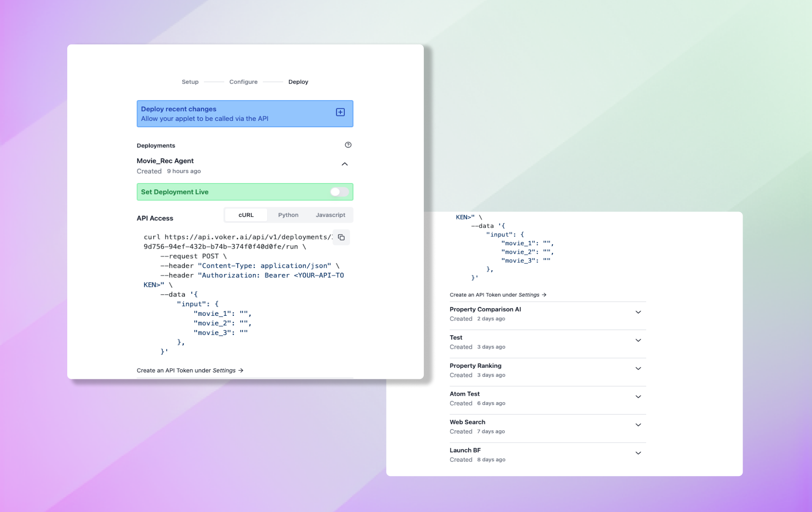Image resolution: width=812 pixels, height=512 pixels.
Task: Click the '--request POST' line
Action: click(x=193, y=256)
